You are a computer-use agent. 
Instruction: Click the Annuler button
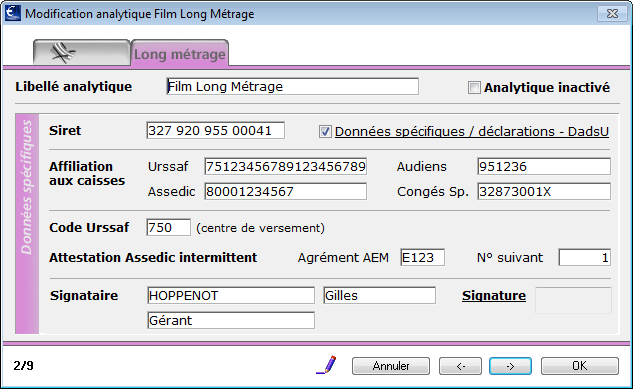[x=391, y=366]
